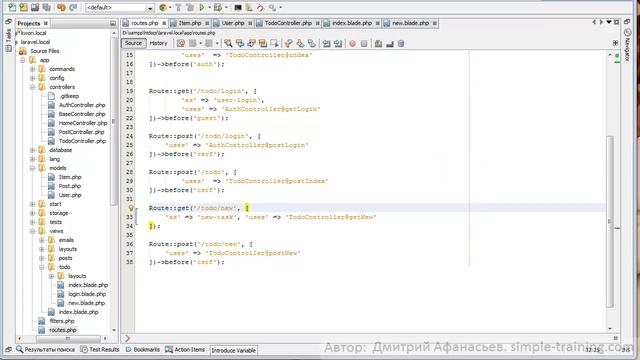640x360 pixels.
Task: Click the Next Bookmark icon
Action: pos(300,43)
